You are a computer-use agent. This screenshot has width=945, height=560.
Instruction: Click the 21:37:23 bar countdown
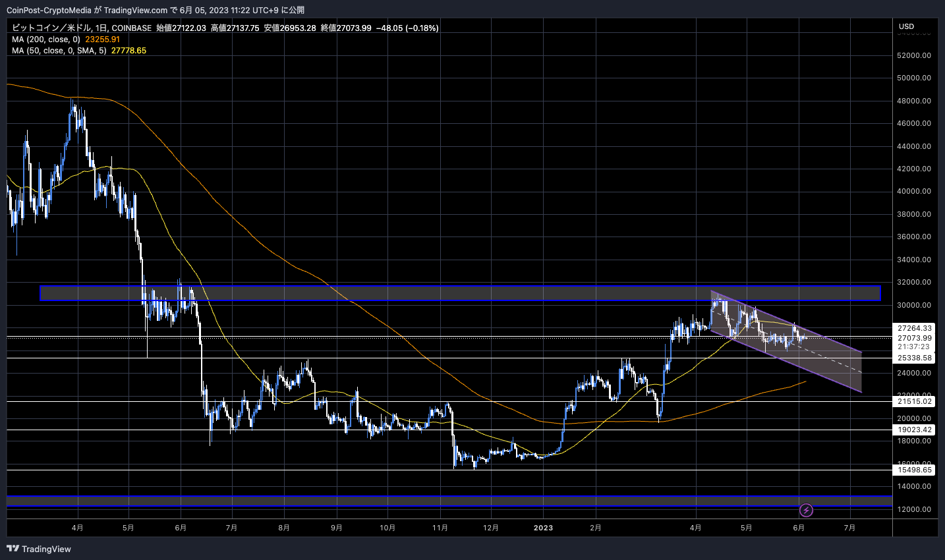click(913, 347)
